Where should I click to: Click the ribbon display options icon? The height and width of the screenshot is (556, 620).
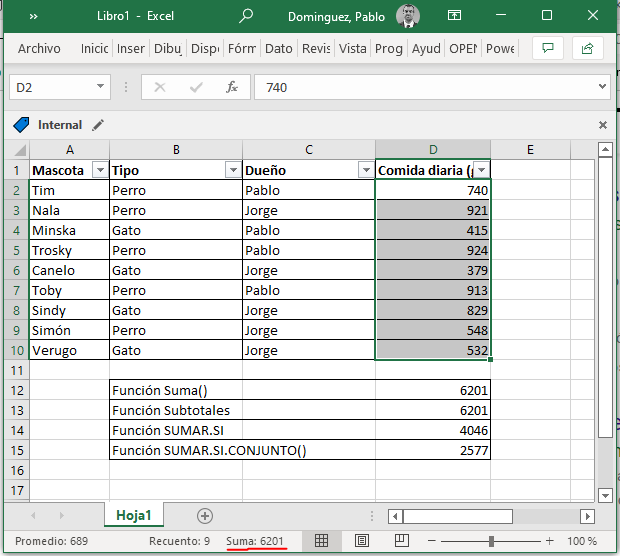[x=454, y=16]
